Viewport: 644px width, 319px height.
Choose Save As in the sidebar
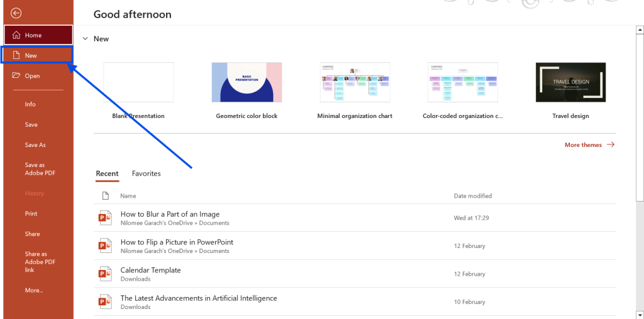coord(35,145)
